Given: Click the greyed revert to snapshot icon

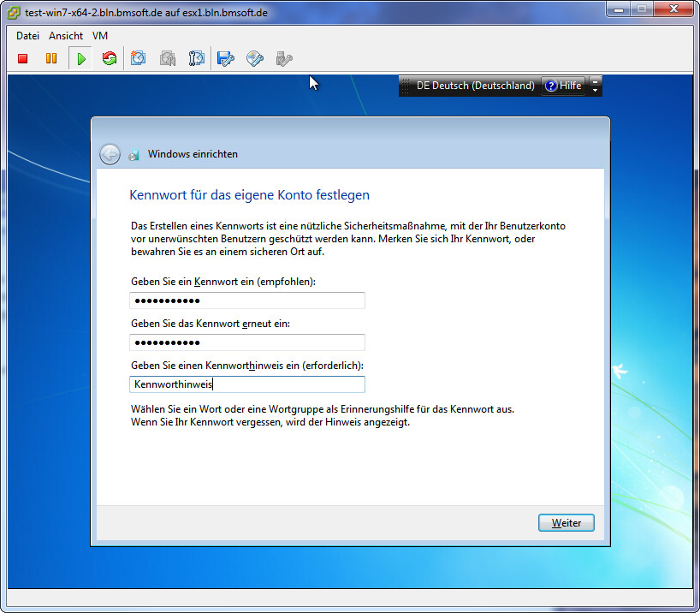Looking at the screenshot, I should pos(168,58).
